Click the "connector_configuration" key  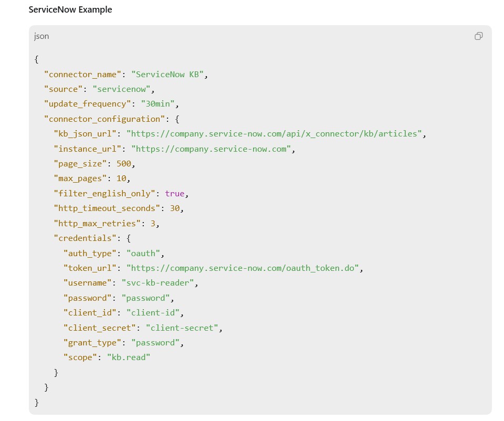(x=104, y=119)
